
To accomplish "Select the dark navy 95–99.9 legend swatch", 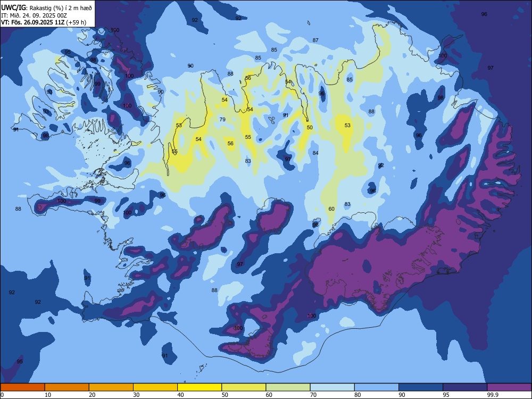I will (x=465, y=387).
